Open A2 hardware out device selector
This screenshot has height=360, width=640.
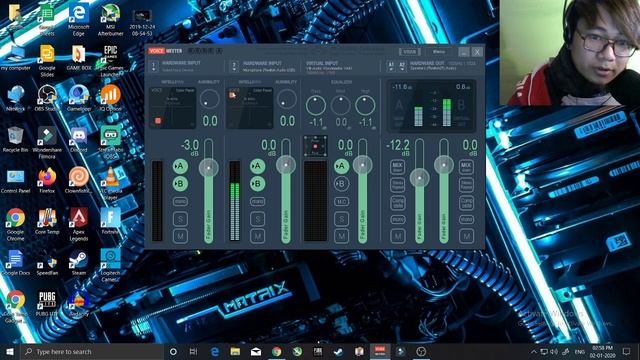click(402, 66)
